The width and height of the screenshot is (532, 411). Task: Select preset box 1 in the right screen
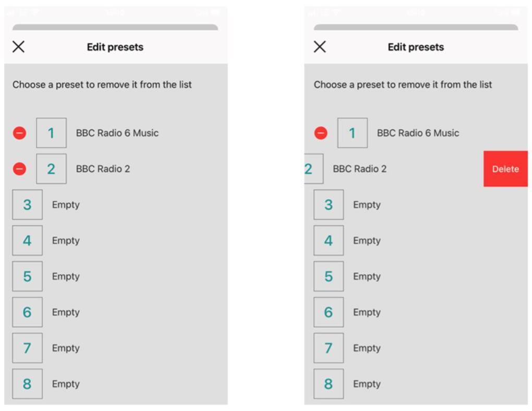click(353, 133)
